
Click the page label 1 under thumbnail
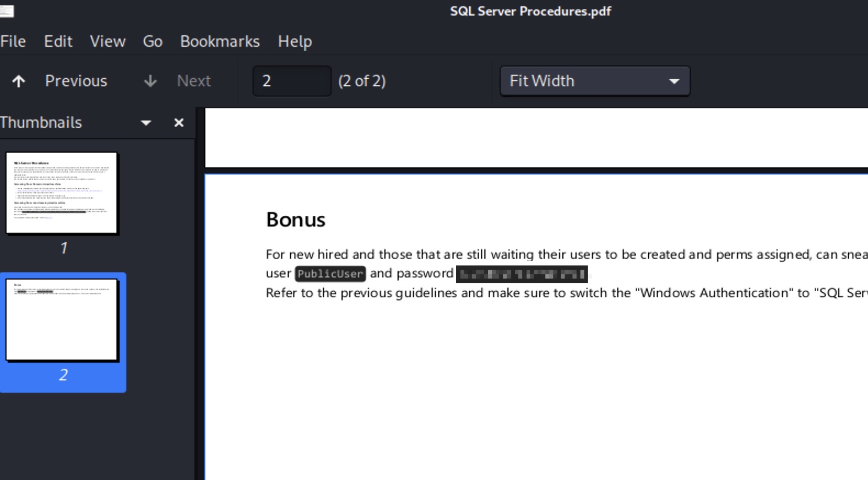[63, 248]
